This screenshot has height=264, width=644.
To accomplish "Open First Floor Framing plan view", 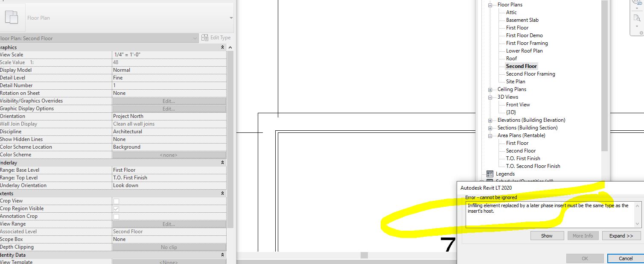I will (x=527, y=43).
